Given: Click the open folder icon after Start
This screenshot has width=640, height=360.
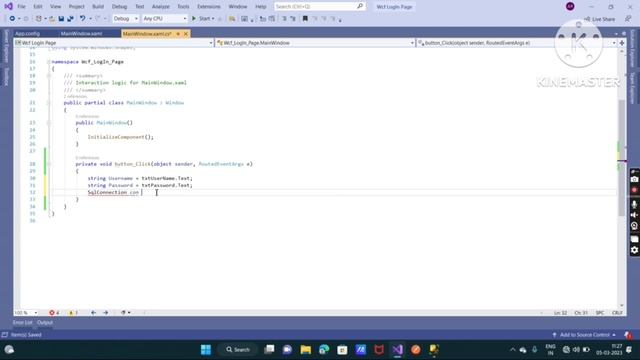Looking at the screenshot, I should (x=232, y=18).
